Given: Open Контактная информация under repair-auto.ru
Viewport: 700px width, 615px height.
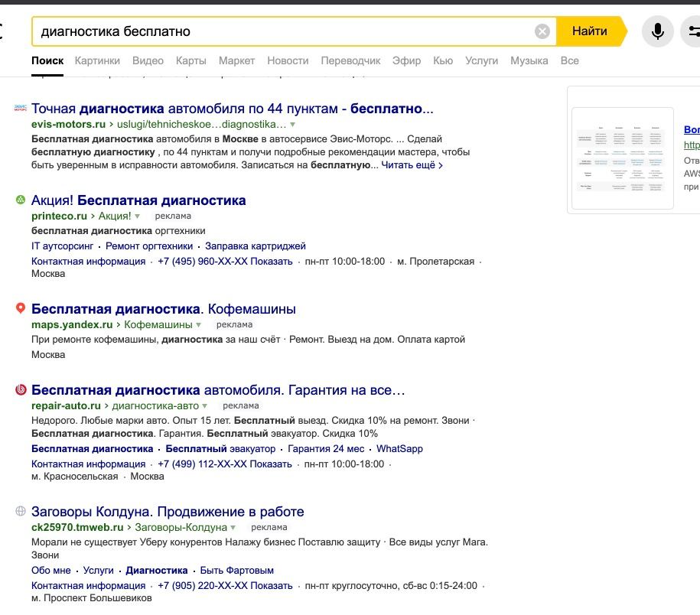Looking at the screenshot, I should point(89,464).
